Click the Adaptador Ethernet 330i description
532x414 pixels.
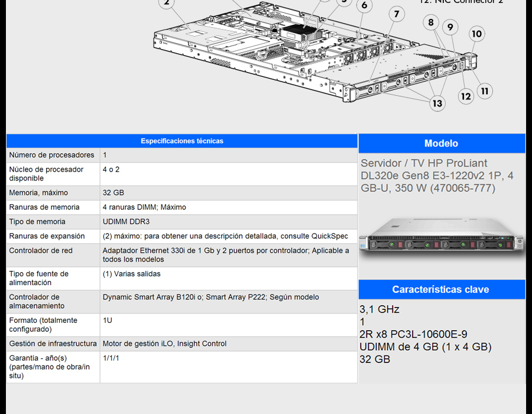pos(226,255)
